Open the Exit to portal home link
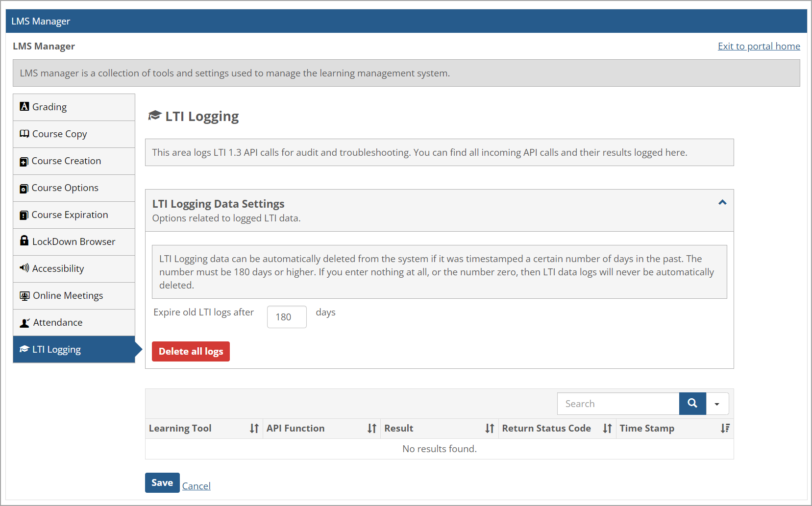 pyautogui.click(x=759, y=46)
